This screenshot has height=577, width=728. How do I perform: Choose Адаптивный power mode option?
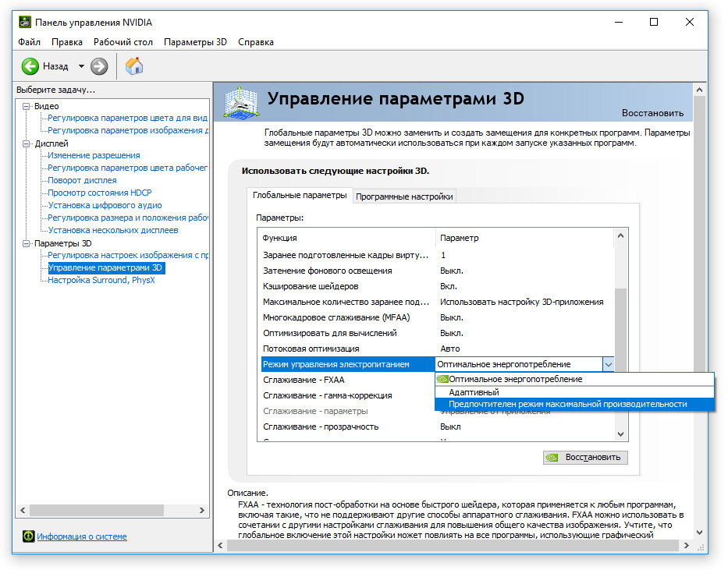[x=574, y=392]
